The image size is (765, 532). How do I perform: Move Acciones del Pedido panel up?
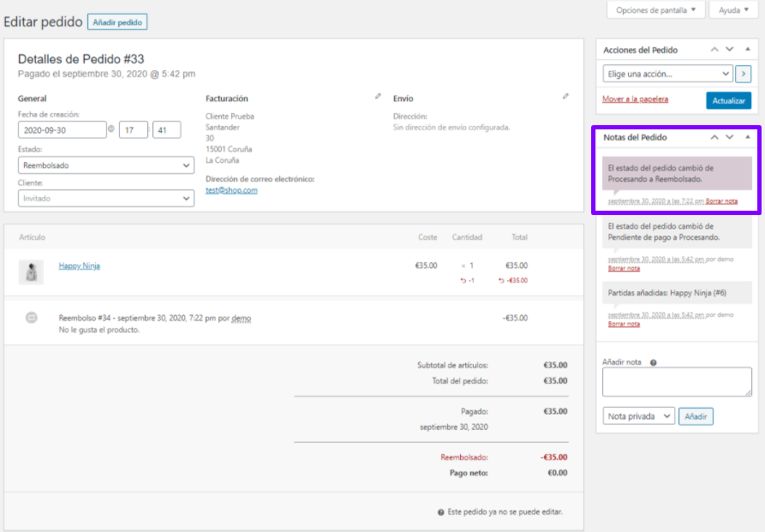tap(714, 50)
